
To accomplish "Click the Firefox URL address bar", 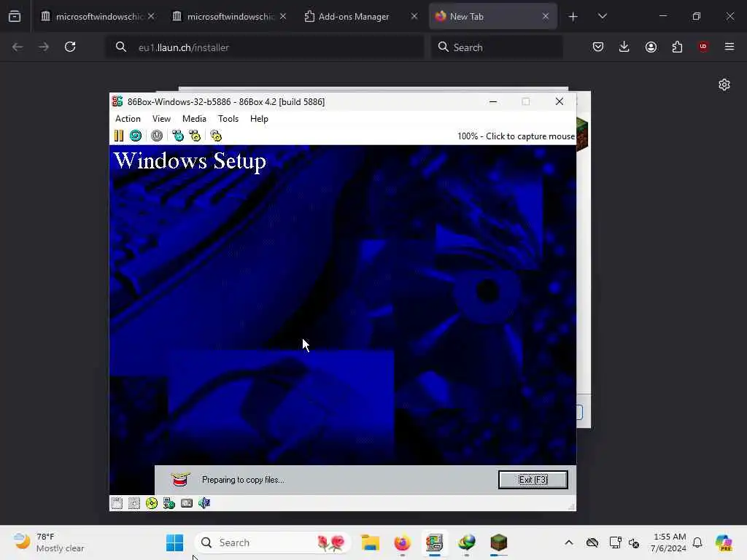I will pyautogui.click(x=265, y=47).
